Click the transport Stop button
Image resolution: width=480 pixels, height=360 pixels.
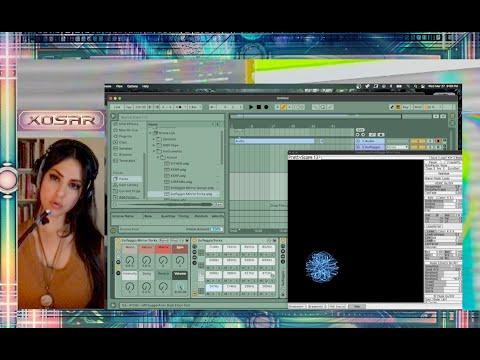259,107
